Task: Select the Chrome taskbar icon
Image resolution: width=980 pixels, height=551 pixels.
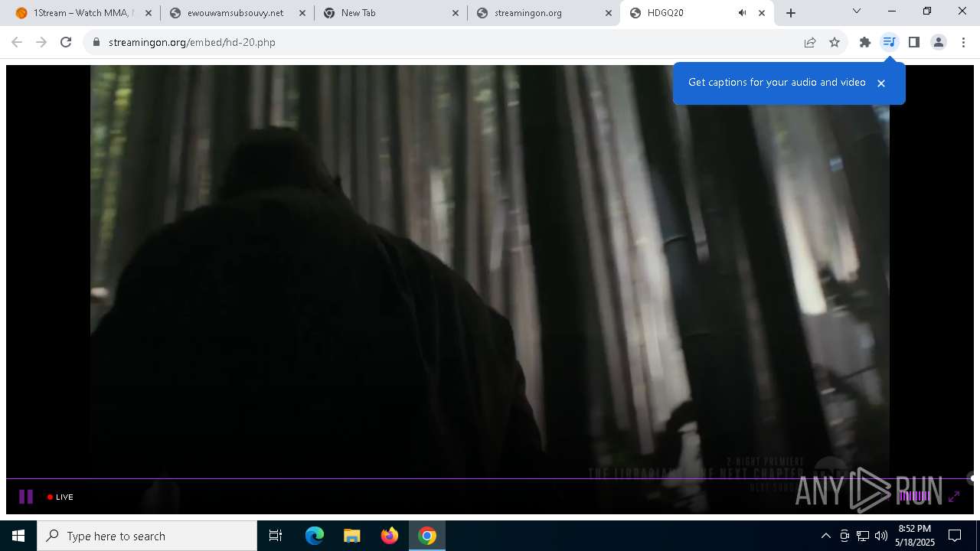Action: pos(427,536)
